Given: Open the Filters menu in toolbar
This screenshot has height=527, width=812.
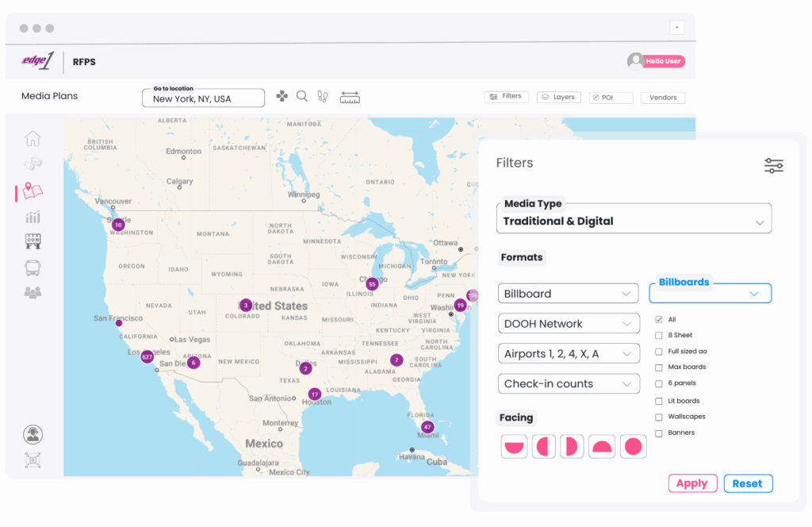Looking at the screenshot, I should (506, 96).
